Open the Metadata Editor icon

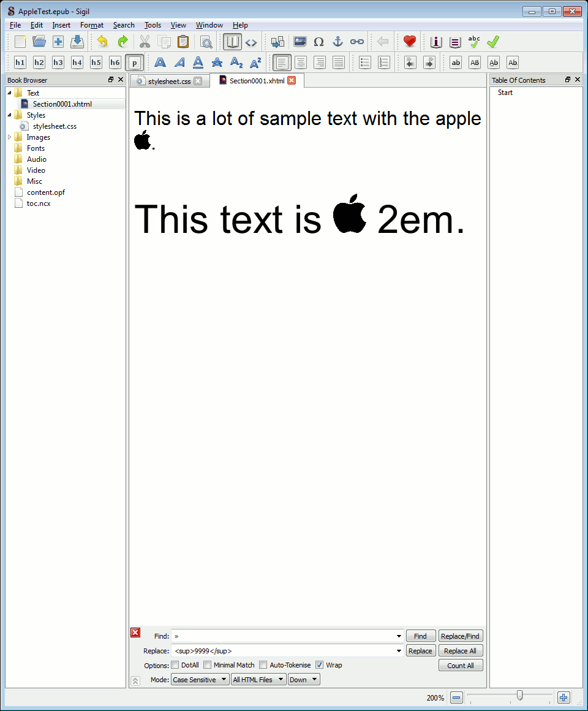[x=435, y=42]
